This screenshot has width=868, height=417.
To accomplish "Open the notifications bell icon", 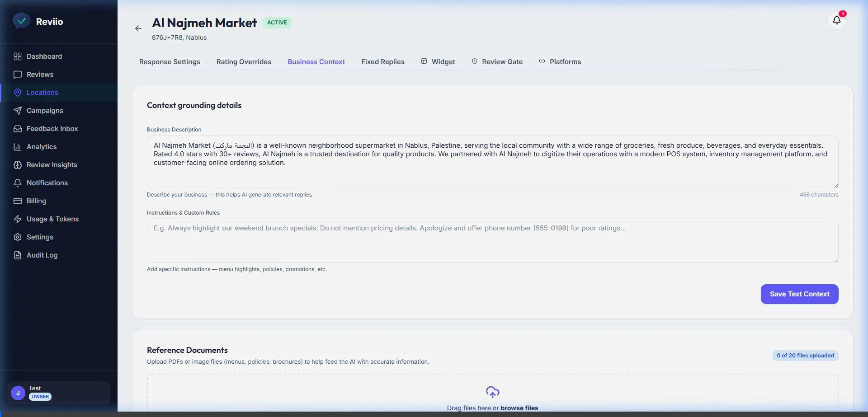I will click(x=836, y=20).
